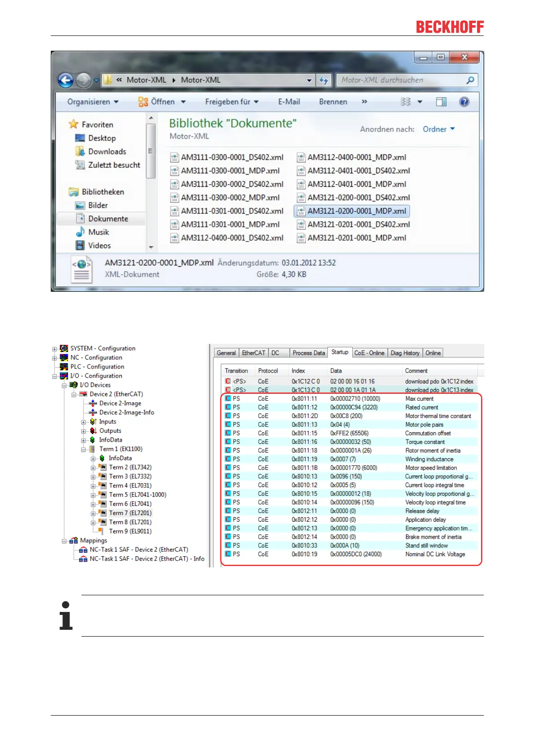
Task: Select file AM3121-0200-0001_MDP.xml in the list
Action: click(352, 211)
